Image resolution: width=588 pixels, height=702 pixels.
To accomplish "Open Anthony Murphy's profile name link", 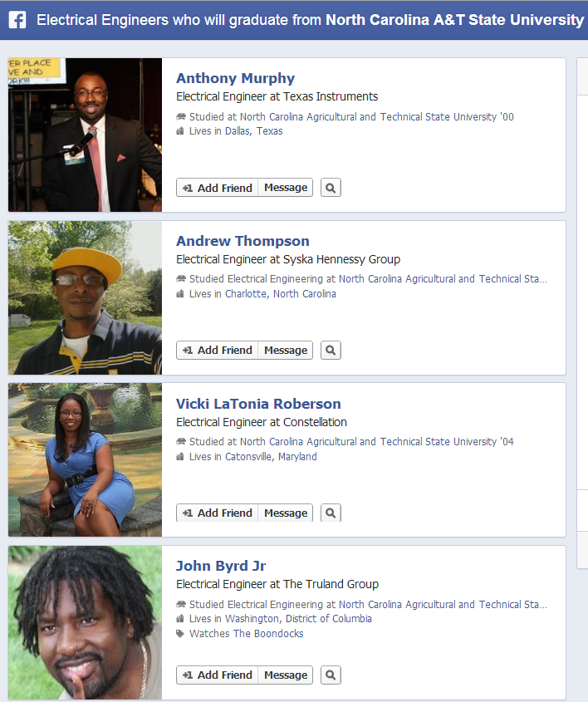I will click(235, 78).
